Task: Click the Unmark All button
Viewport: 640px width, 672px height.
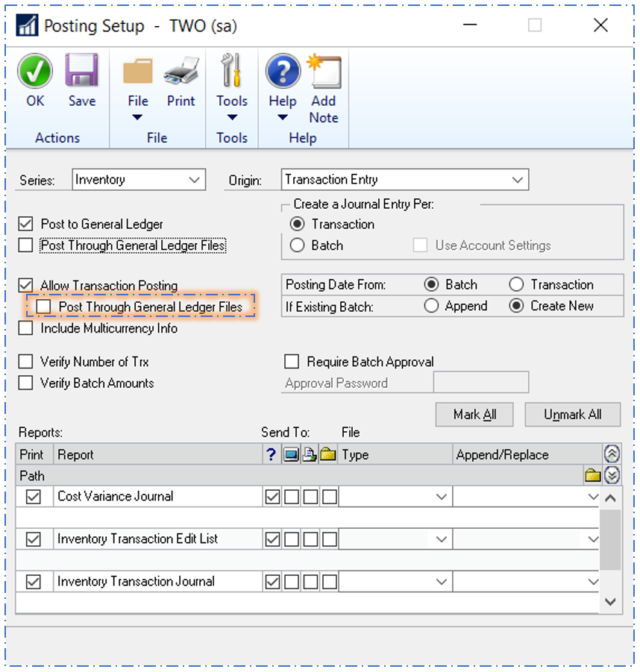Action: [573, 414]
